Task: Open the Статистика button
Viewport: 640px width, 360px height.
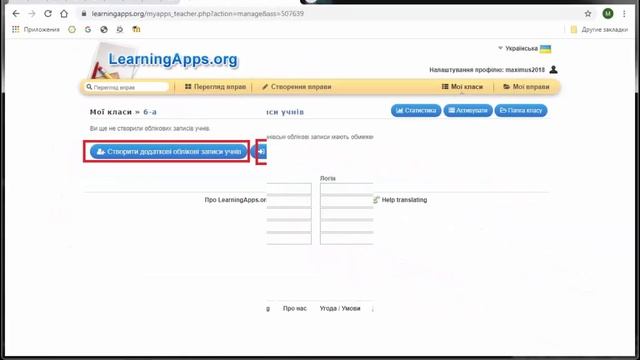Action: coord(416,110)
